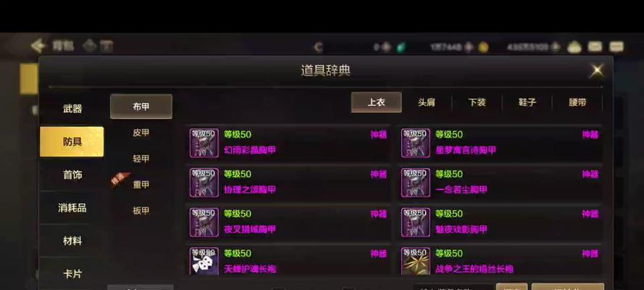Choose the 皮甲 armor type
644x290 pixels.
pyautogui.click(x=141, y=133)
